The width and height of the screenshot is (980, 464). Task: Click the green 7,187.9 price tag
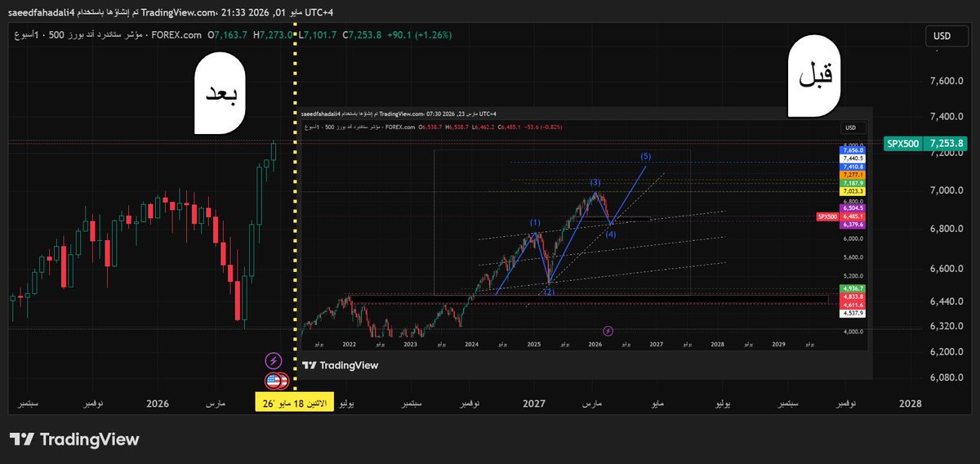click(x=853, y=183)
